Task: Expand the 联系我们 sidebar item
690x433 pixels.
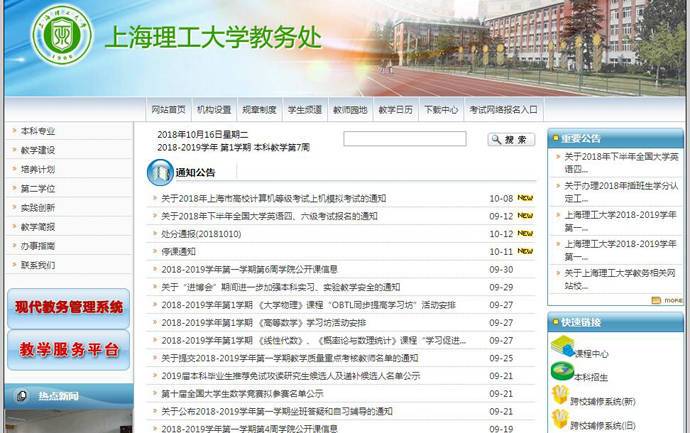Action: 38,265
